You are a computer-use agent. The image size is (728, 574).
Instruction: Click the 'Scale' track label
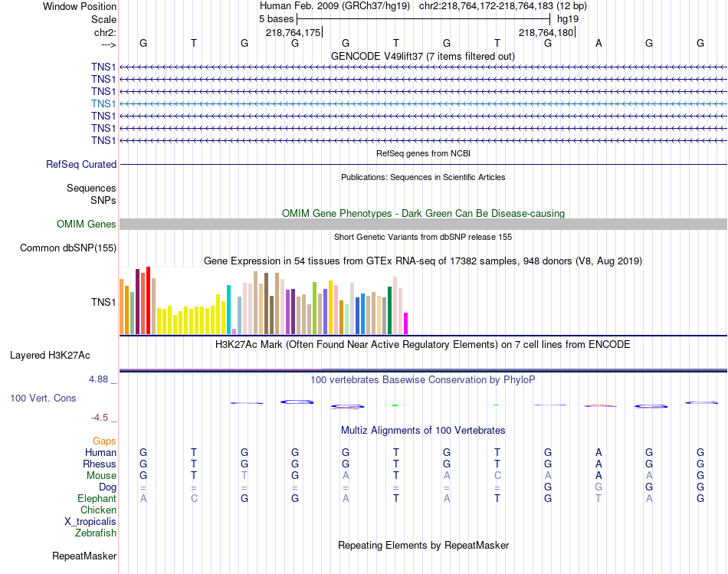coord(103,19)
